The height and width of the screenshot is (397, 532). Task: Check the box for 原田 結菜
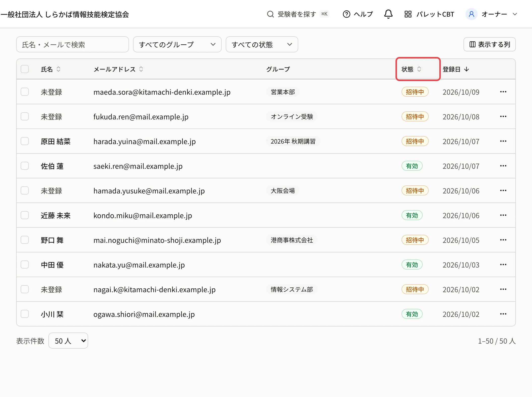[25, 141]
